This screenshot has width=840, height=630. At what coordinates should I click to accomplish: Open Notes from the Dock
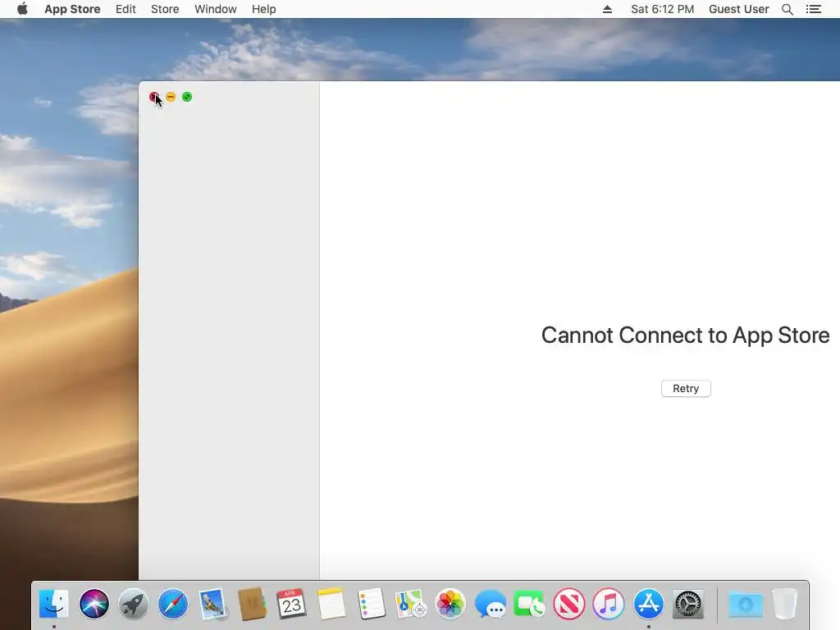click(x=331, y=604)
